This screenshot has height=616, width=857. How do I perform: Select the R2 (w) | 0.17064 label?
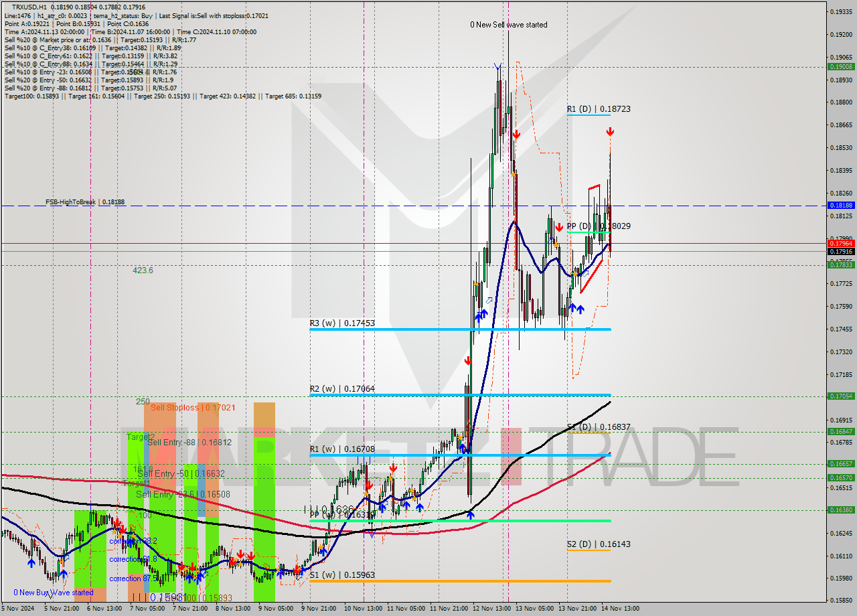point(342,388)
